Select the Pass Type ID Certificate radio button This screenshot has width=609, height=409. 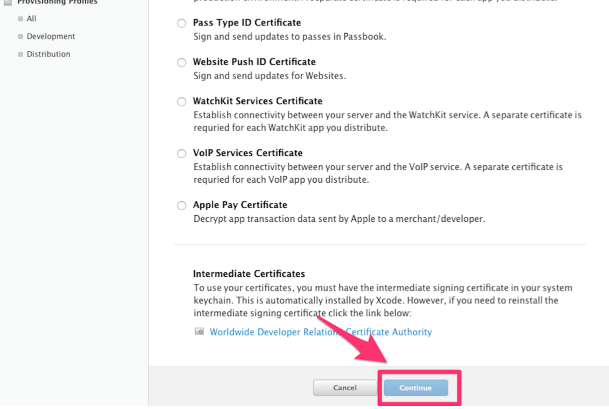coord(181,23)
